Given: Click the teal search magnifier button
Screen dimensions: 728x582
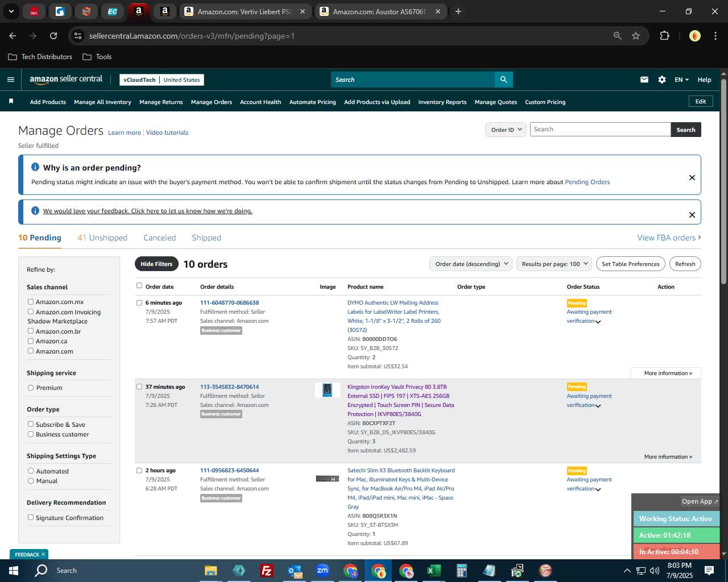Looking at the screenshot, I should coord(503,80).
